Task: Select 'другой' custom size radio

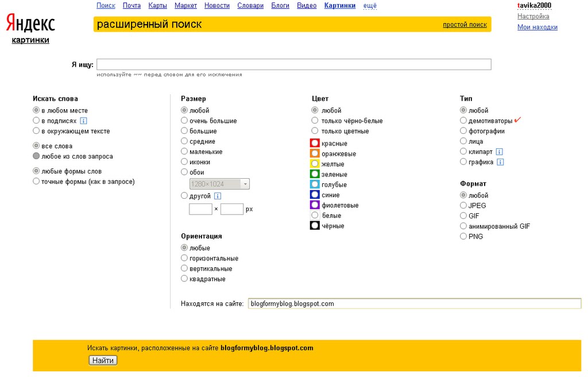Action: [184, 195]
